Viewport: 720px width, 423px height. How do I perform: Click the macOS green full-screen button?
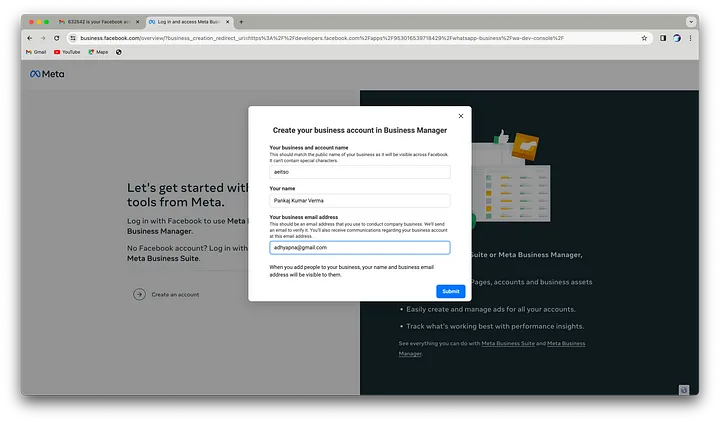pyautogui.click(x=46, y=22)
